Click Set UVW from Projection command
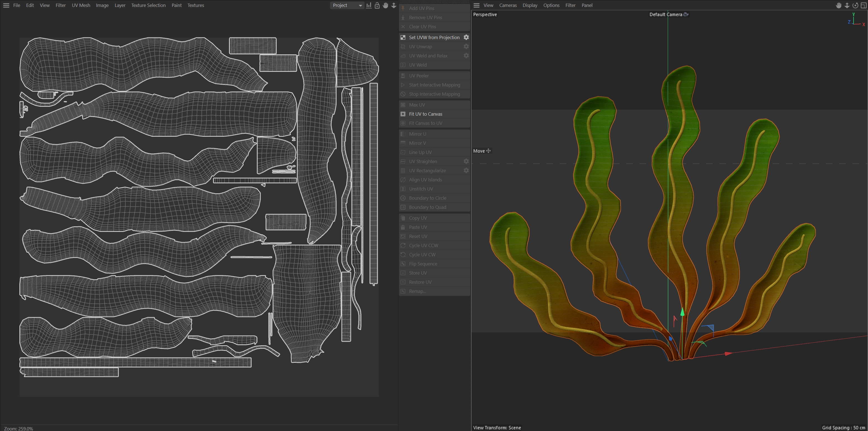 pyautogui.click(x=434, y=37)
